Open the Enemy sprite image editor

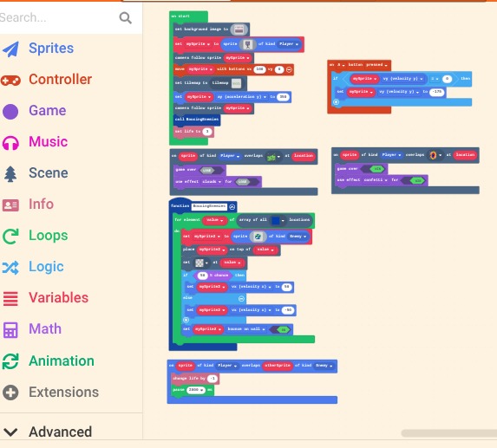point(258,237)
